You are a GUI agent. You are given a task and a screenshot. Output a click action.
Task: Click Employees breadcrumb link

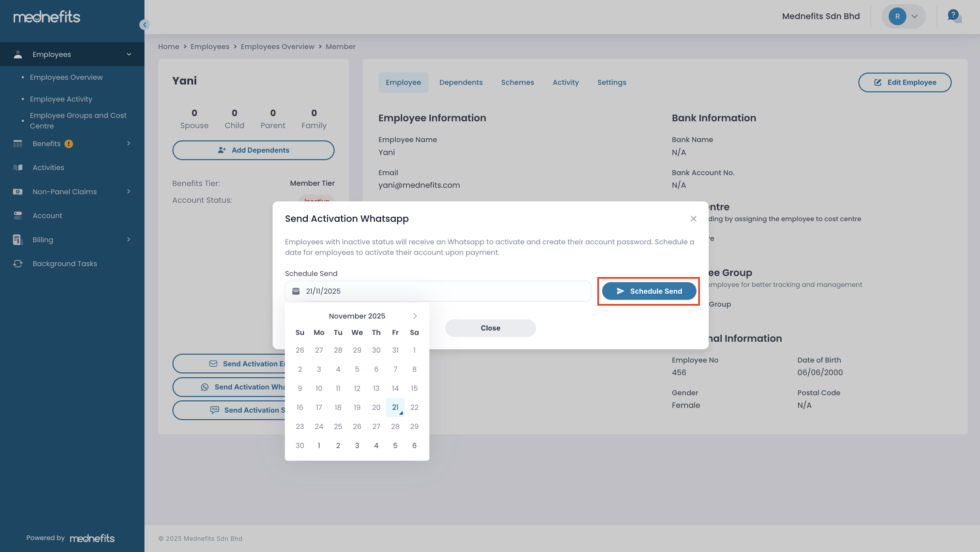(x=210, y=46)
